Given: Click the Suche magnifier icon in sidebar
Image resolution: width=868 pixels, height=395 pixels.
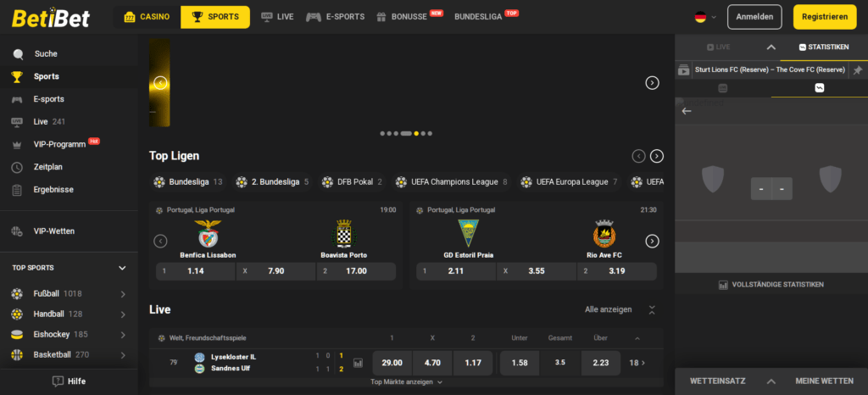Looking at the screenshot, I should 19,54.
